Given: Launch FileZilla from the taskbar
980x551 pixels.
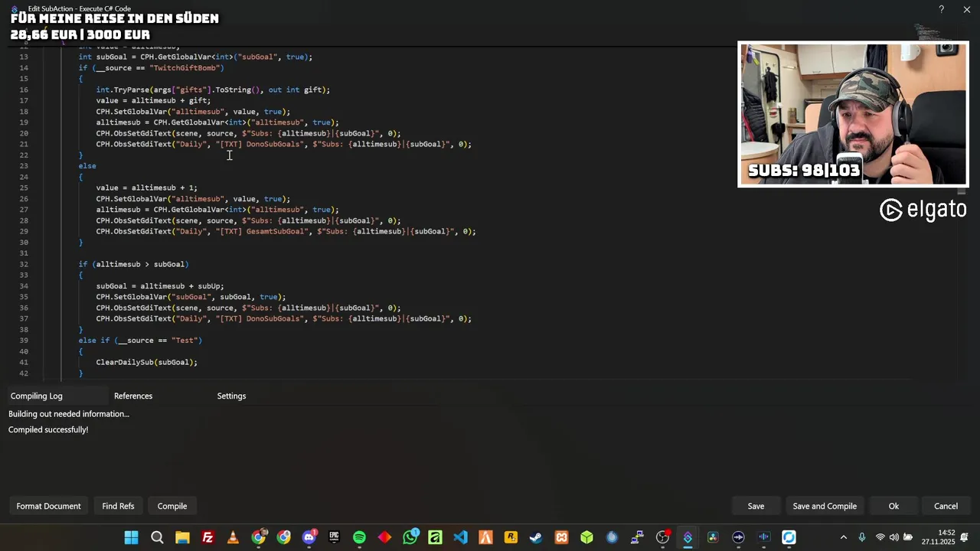Looking at the screenshot, I should (x=207, y=537).
